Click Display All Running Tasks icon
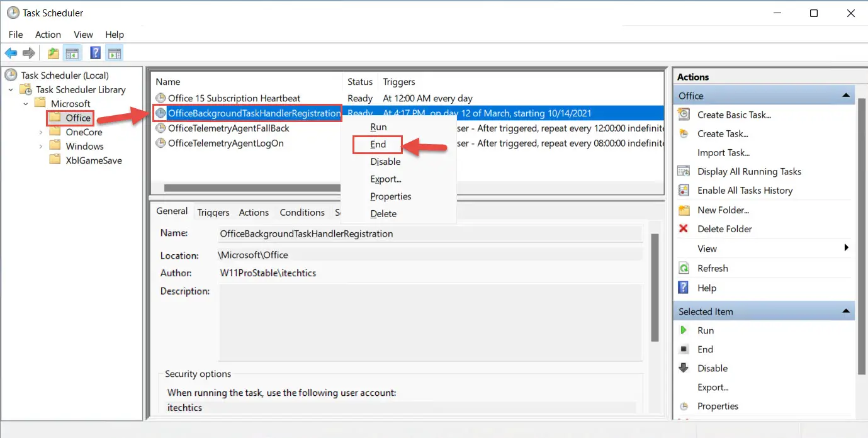Viewport: 868px width, 438px height. [x=684, y=171]
